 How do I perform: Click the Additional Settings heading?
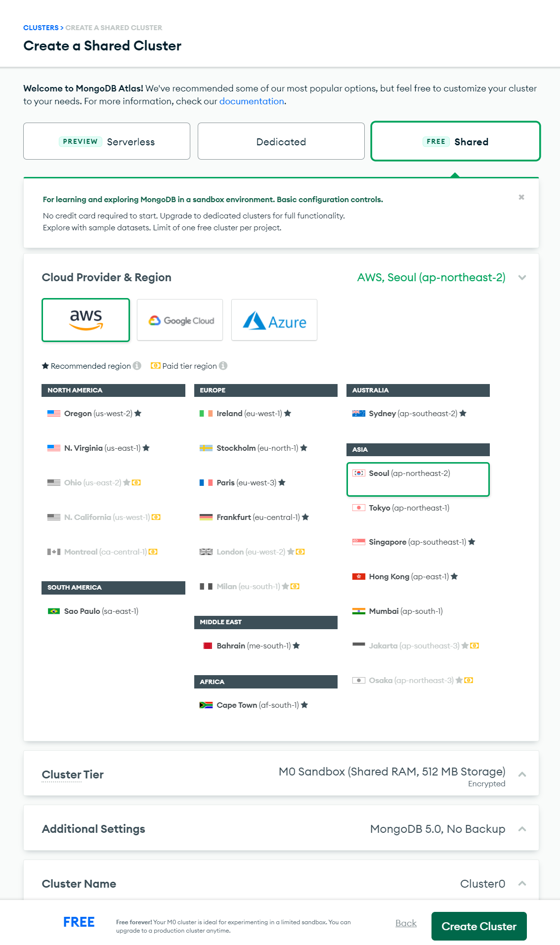click(93, 829)
